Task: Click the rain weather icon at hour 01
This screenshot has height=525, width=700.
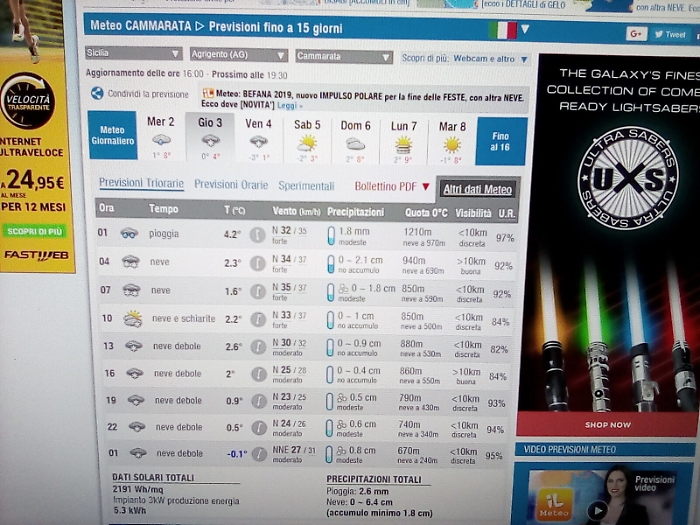Action: pyautogui.click(x=129, y=234)
